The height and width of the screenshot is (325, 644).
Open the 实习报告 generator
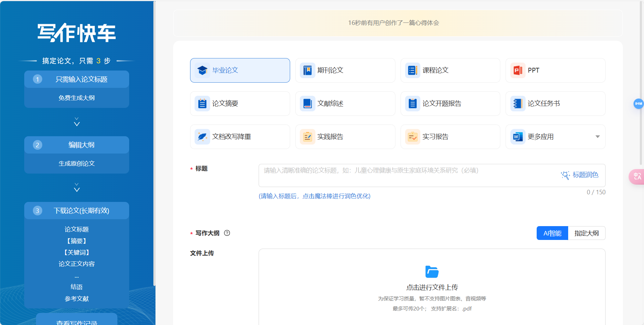450,137
